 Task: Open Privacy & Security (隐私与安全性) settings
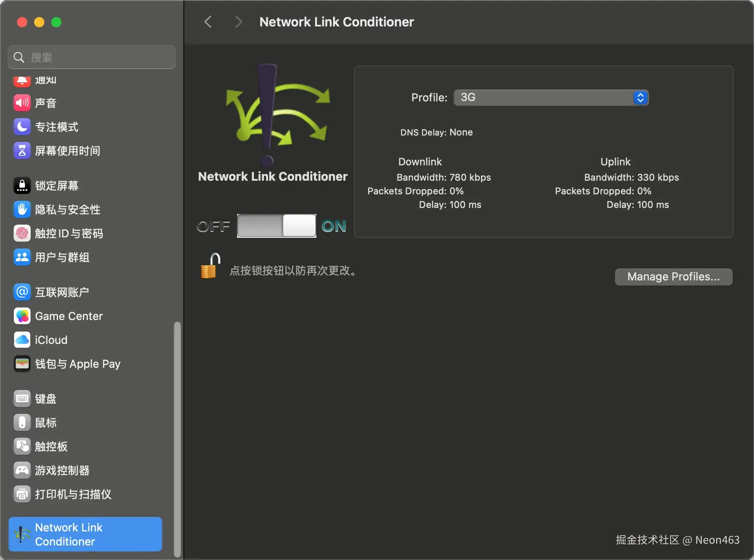pyautogui.click(x=85, y=209)
